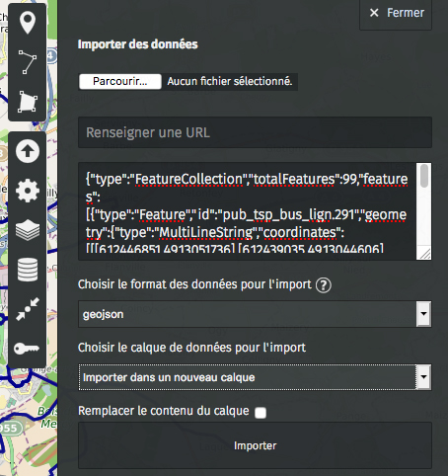448x476 pixels.
Task: Expand 'Importer dans un nouveau calque' dropdown
Action: click(x=255, y=377)
